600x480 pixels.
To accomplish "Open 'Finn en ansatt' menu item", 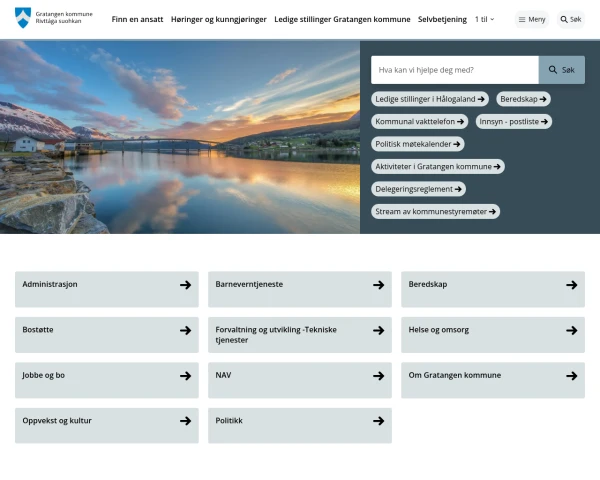I will pyautogui.click(x=137, y=19).
